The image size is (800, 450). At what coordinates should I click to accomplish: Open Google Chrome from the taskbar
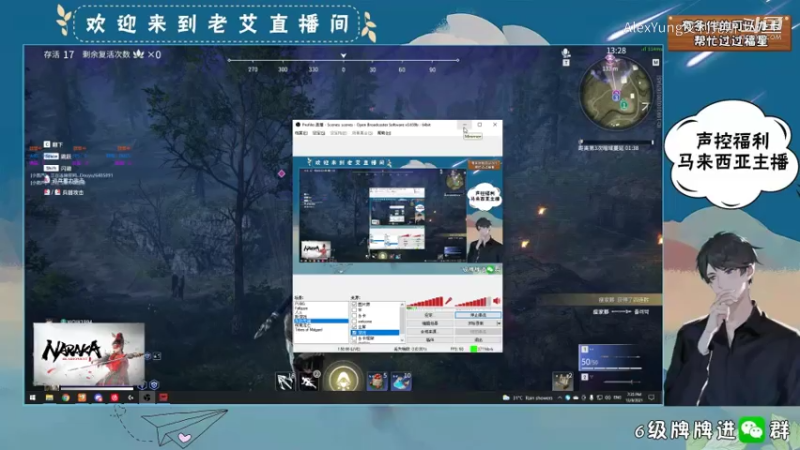[x=66, y=397]
